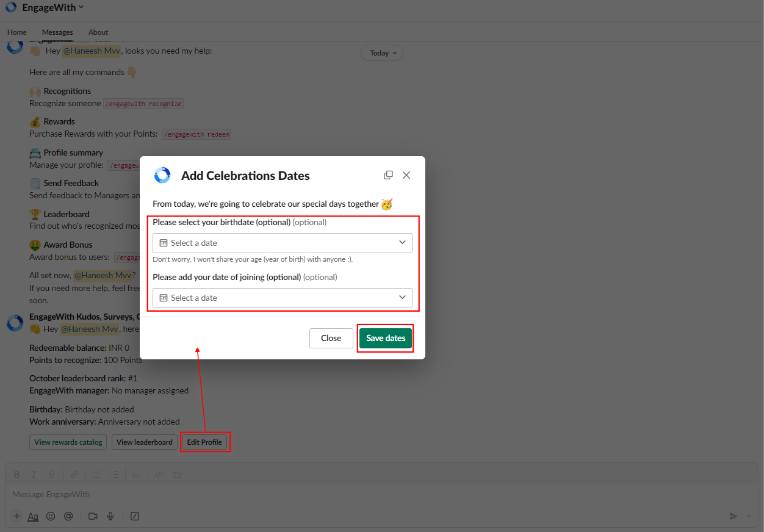Click the "No manager assigned" text
Screen dimensions: 764x532
click(x=150, y=390)
